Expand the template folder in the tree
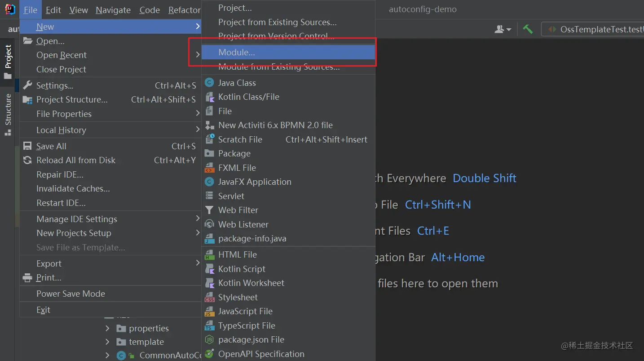The image size is (644, 361). (x=107, y=342)
